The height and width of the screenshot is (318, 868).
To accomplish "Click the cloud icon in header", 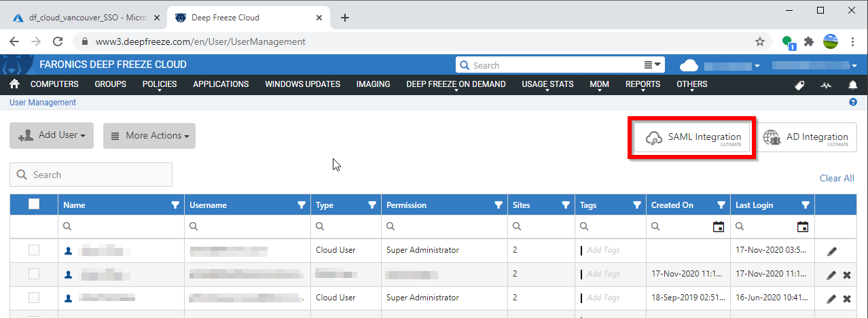I will click(689, 65).
